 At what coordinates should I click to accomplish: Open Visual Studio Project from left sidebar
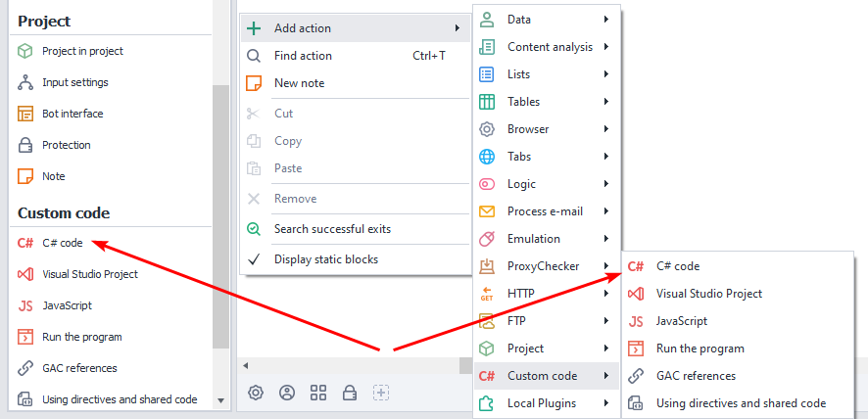[89, 274]
